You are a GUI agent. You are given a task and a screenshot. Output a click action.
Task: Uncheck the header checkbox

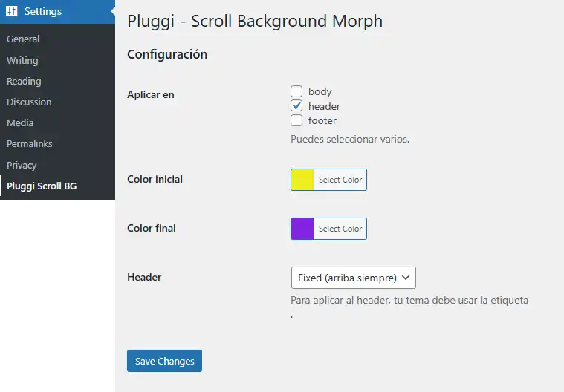[296, 106]
